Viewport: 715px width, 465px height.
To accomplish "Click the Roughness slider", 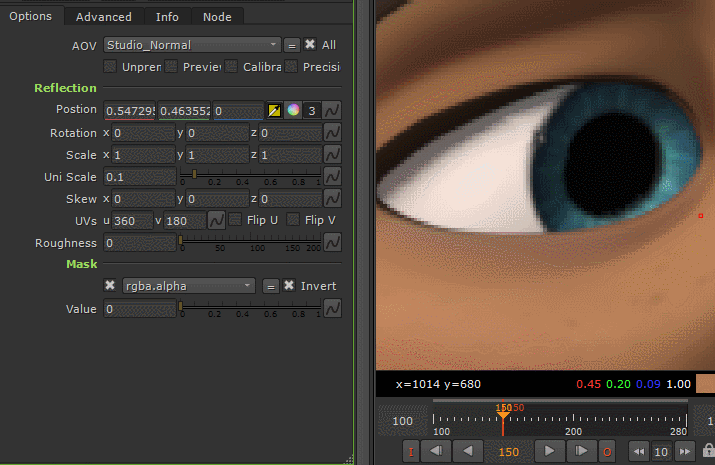I will (x=250, y=242).
